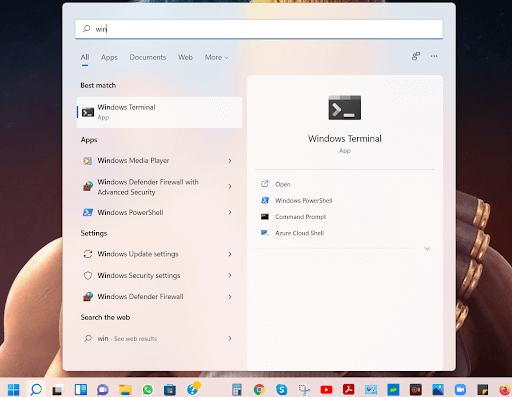Open the Sticky Notes icon in taskbar
This screenshot has height=397, width=512.
483,389
